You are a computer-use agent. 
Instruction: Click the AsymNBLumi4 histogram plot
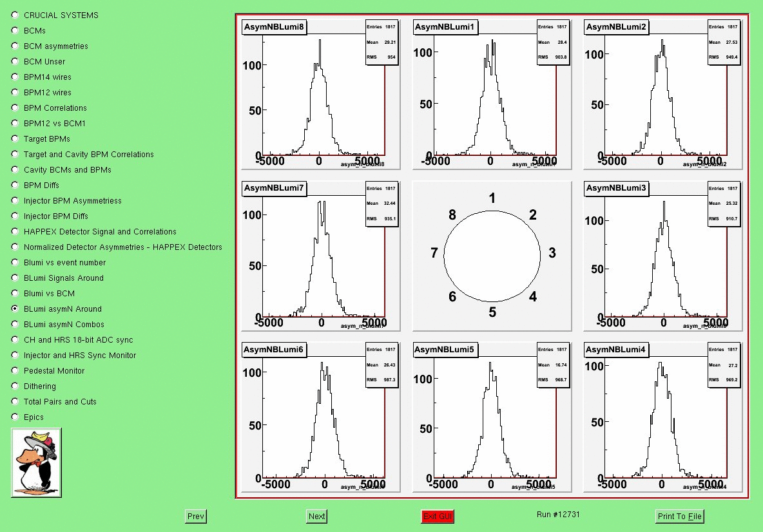coord(662,417)
